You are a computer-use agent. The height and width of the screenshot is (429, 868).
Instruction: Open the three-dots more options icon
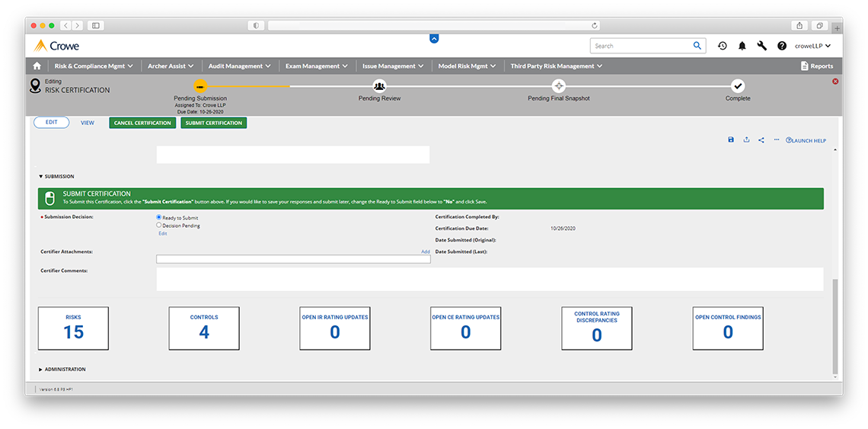point(776,140)
